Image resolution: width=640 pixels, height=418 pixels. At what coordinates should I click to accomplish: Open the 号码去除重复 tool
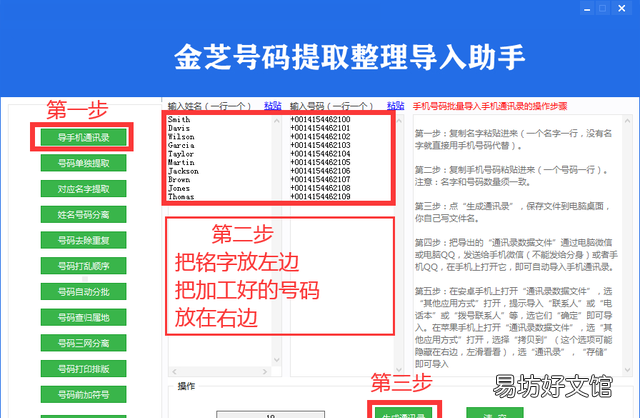coord(83,240)
